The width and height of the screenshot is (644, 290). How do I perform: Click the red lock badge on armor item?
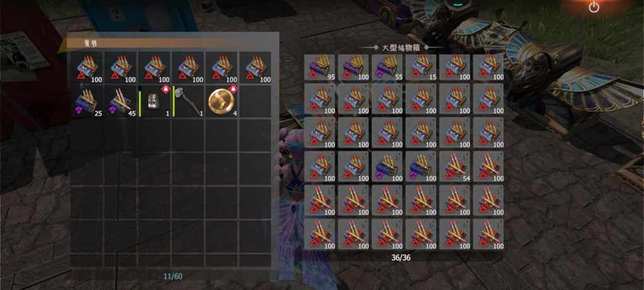coord(166,89)
